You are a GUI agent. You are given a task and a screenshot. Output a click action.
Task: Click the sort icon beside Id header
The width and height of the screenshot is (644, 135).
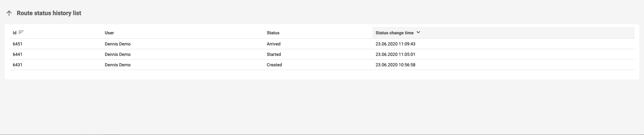click(21, 32)
